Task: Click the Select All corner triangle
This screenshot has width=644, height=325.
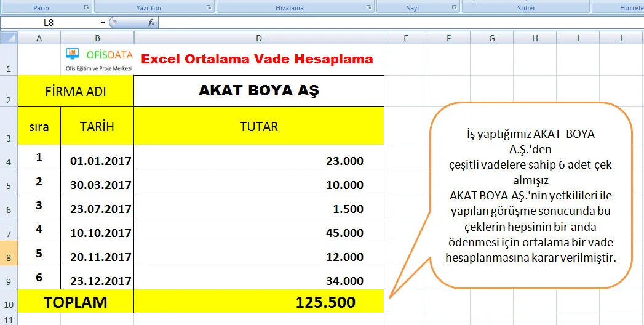Action: tap(9, 38)
